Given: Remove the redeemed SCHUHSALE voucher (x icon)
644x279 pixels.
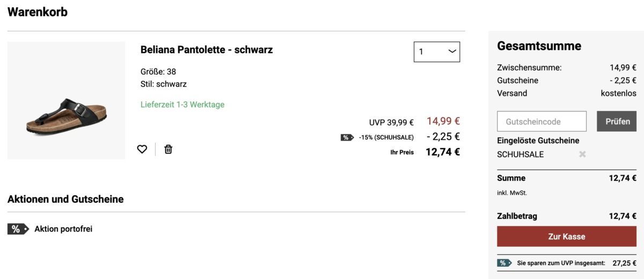Looking at the screenshot, I should pyautogui.click(x=582, y=155).
